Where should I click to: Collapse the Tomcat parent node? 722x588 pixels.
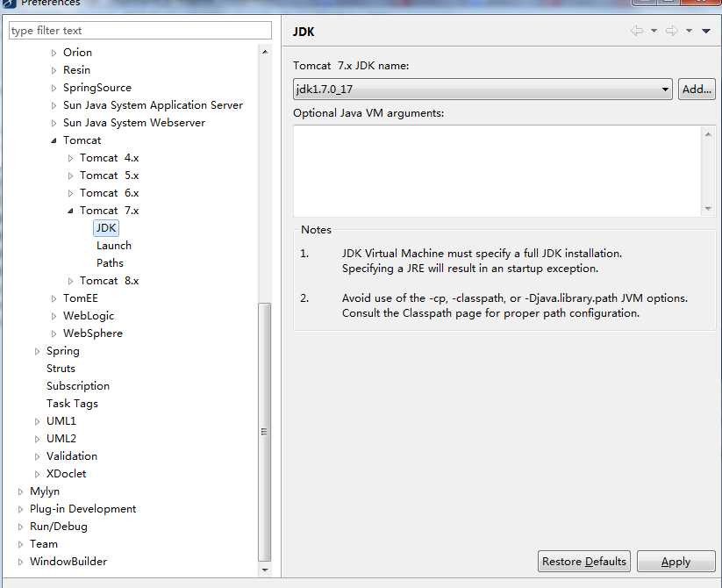pos(54,140)
